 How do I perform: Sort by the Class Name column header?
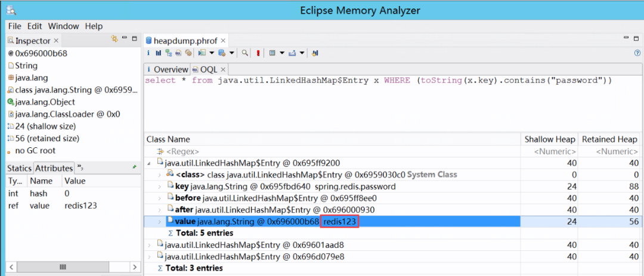point(332,139)
